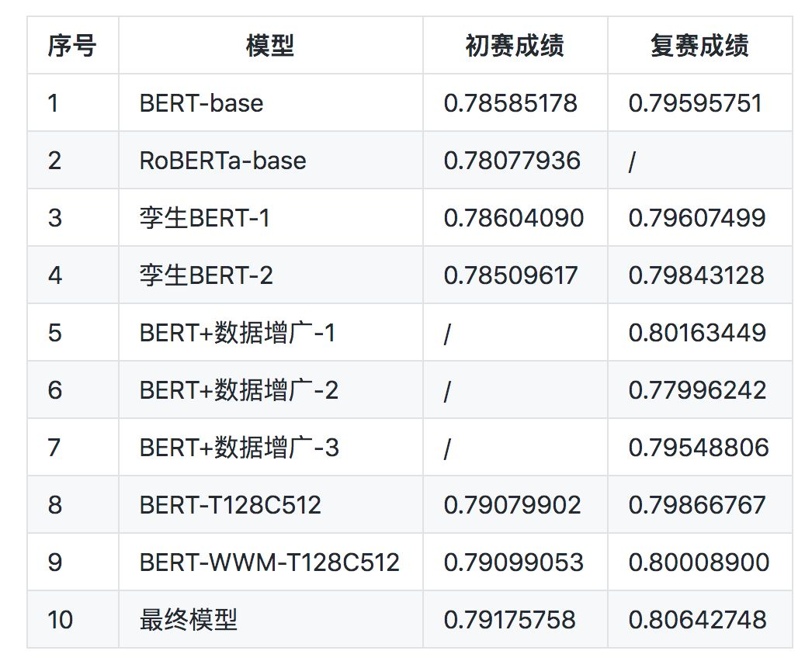
Task: Click the 模型 column header
Action: 270,46
